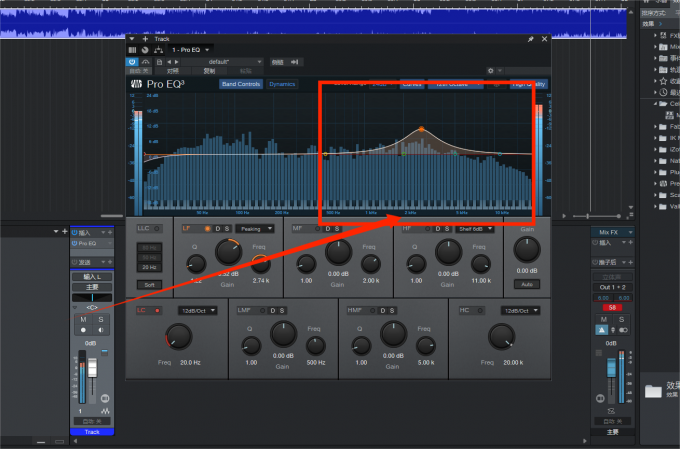This screenshot has height=449, width=680.
Task: Open plugin window menu triangle beside Track
Action: [x=132, y=39]
